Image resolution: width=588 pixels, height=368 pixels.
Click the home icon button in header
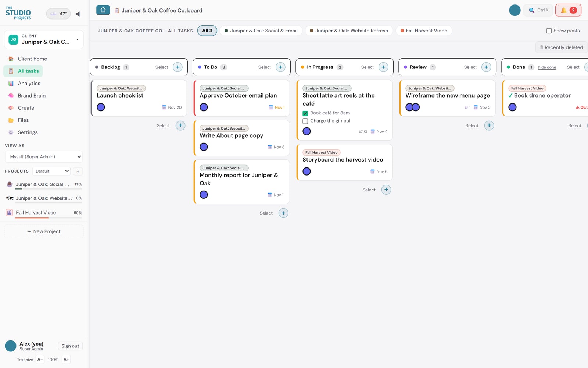click(103, 10)
